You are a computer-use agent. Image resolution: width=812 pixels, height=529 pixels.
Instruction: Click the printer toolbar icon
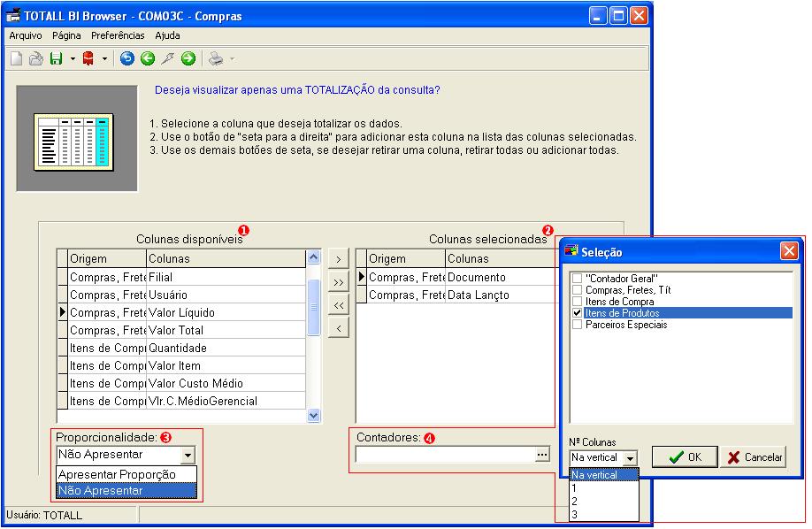coord(216,58)
